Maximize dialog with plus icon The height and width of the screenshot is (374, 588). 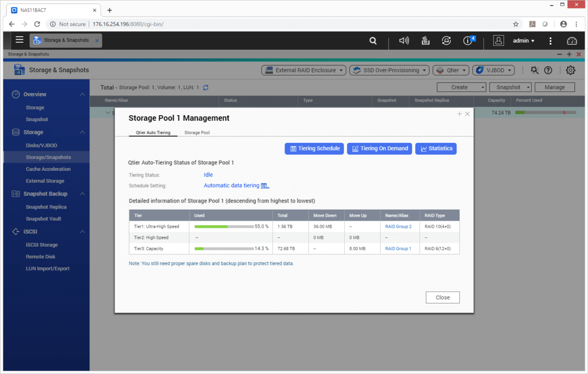[459, 114]
